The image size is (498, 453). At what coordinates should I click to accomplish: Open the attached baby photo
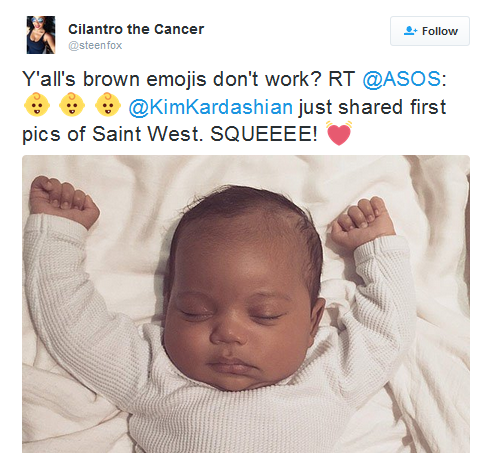click(x=246, y=304)
